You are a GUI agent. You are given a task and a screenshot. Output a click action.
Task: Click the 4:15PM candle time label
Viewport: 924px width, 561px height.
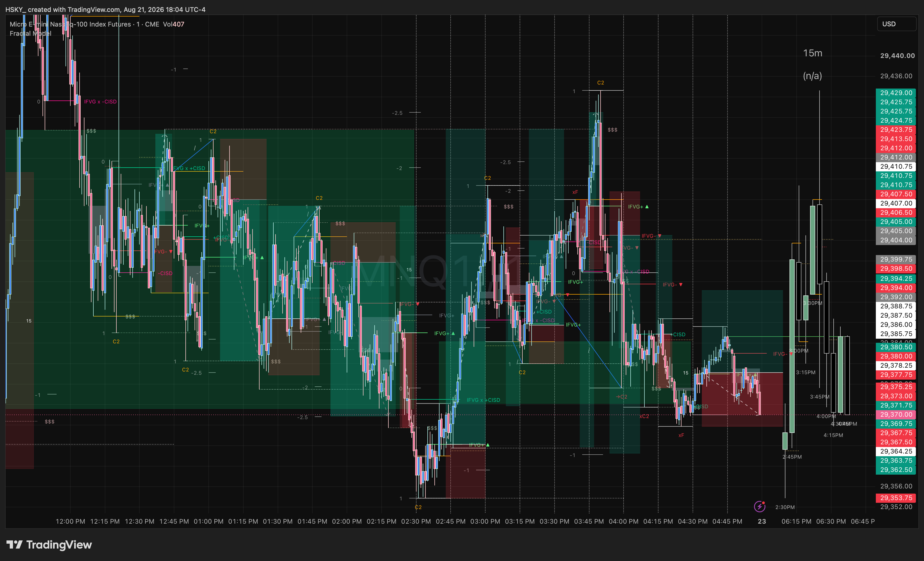(833, 435)
